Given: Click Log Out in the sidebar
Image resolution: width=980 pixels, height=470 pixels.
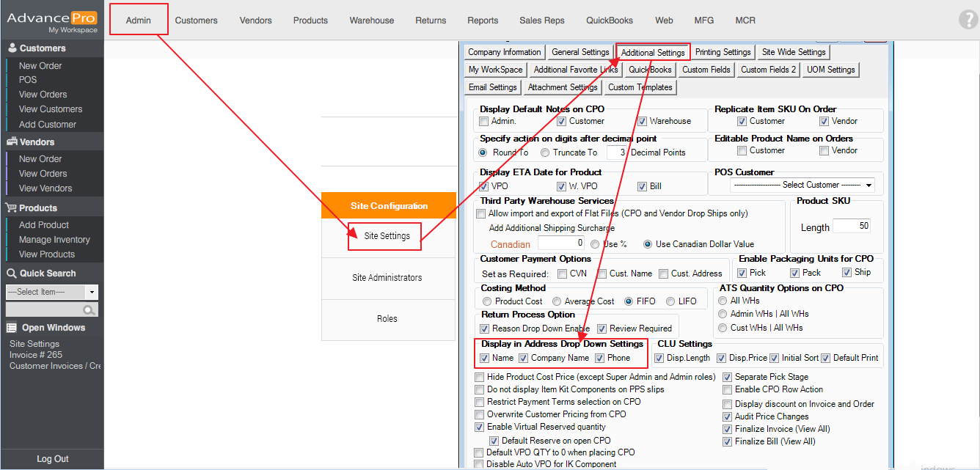Looking at the screenshot, I should point(53,459).
